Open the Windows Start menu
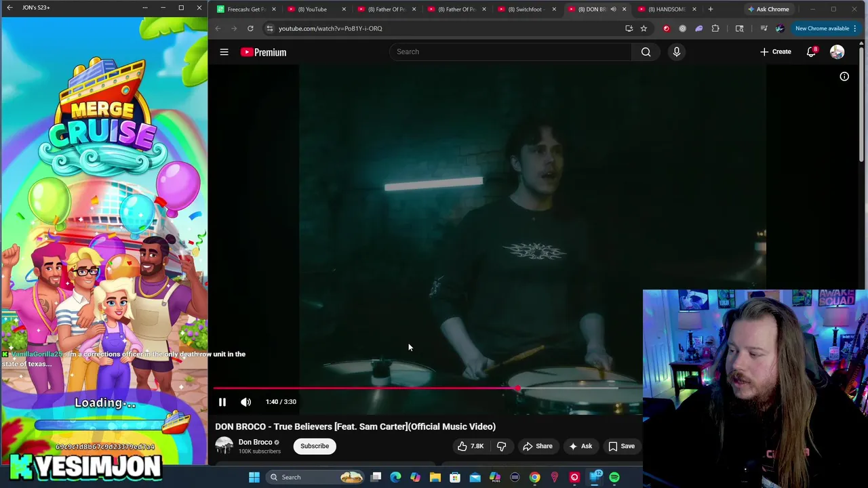 pos(254,477)
